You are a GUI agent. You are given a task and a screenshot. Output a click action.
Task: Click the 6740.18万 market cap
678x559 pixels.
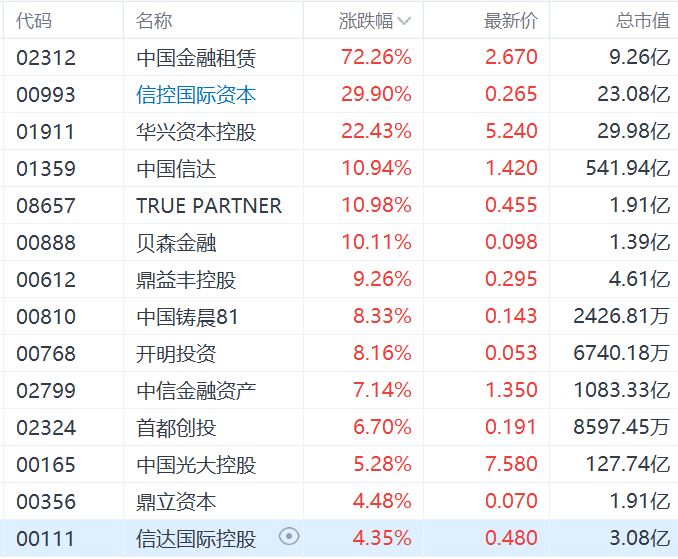tap(622, 353)
